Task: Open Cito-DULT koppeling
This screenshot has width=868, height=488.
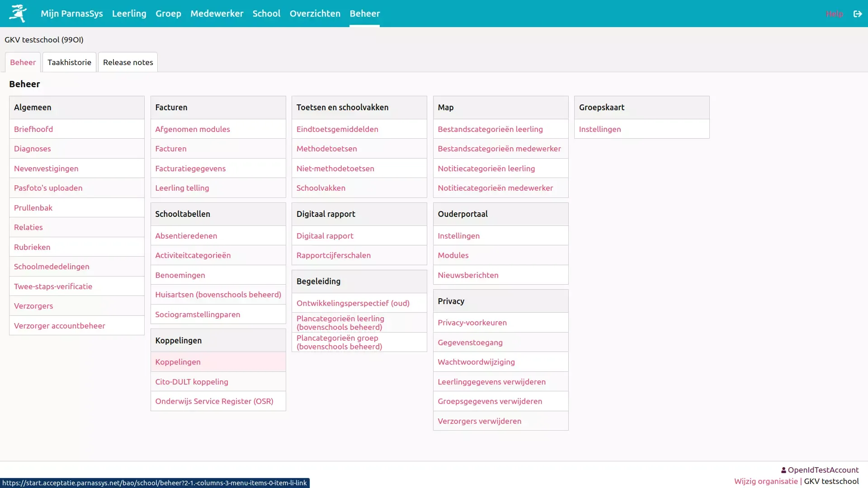Action: [191, 382]
